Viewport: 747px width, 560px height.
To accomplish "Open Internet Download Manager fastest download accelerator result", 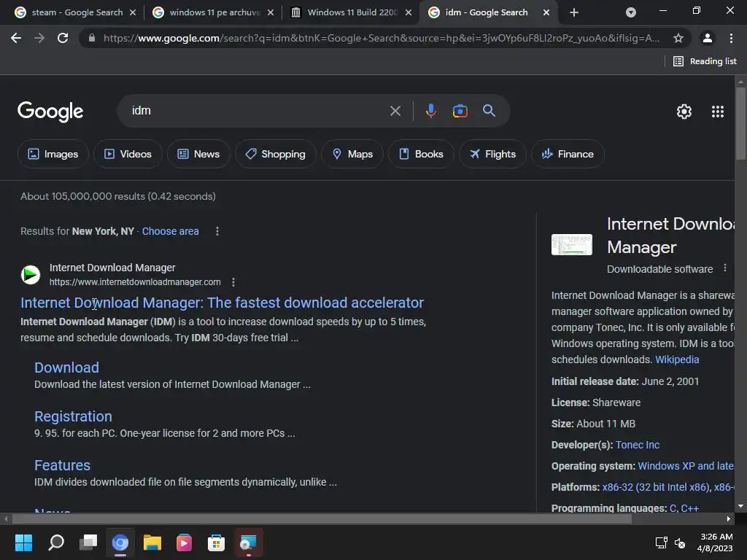I will point(222,303).
